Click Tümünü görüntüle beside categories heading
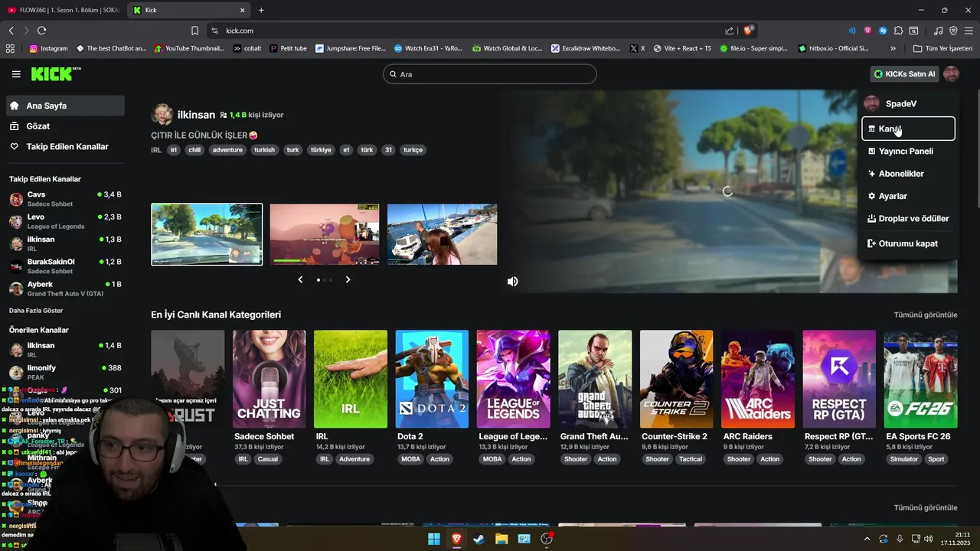The width and height of the screenshot is (980, 551). click(925, 315)
